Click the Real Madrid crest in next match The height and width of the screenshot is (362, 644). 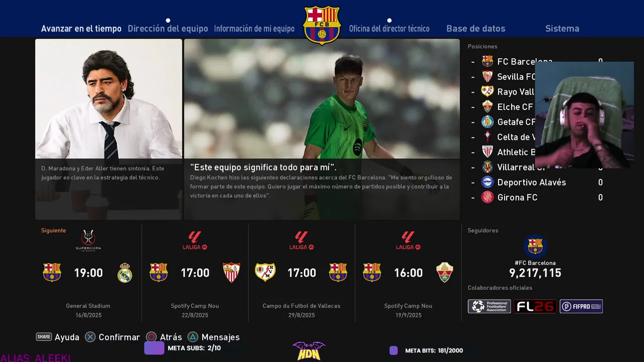point(125,273)
